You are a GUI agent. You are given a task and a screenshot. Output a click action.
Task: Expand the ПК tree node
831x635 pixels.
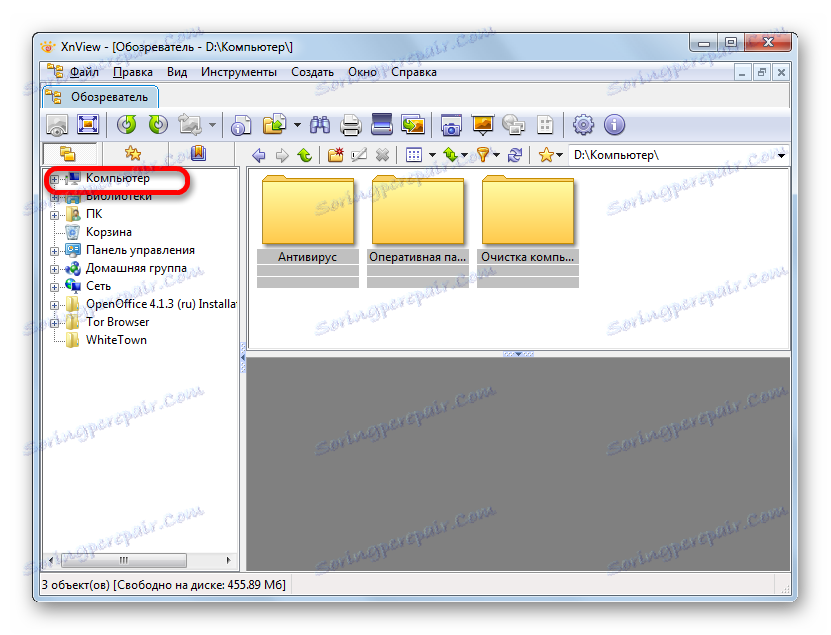coord(54,215)
